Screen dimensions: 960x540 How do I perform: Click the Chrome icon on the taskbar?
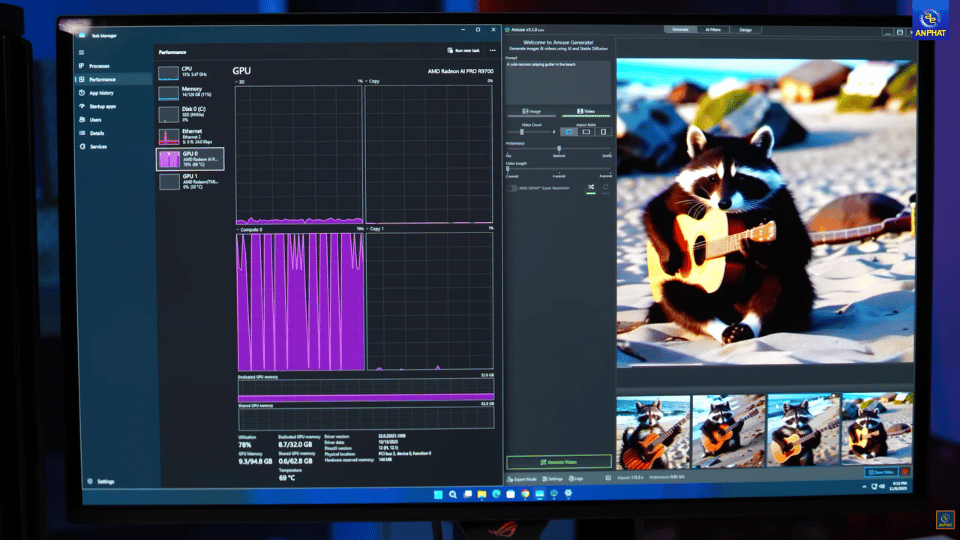(x=525, y=493)
